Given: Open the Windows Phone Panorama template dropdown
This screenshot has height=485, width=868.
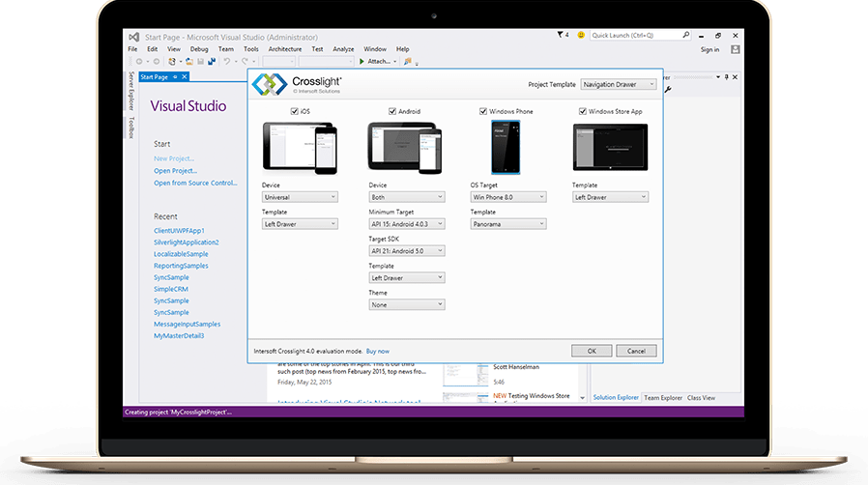Looking at the screenshot, I should click(508, 224).
